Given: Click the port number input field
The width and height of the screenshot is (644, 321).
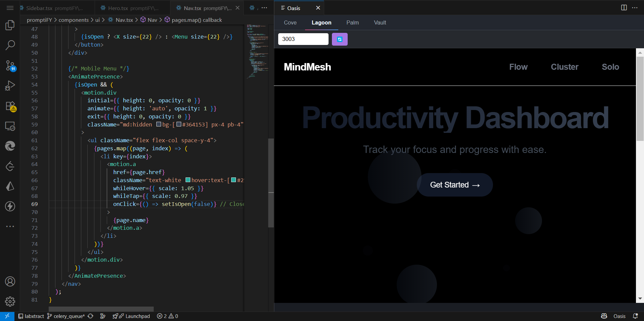Looking at the screenshot, I should pos(303,39).
